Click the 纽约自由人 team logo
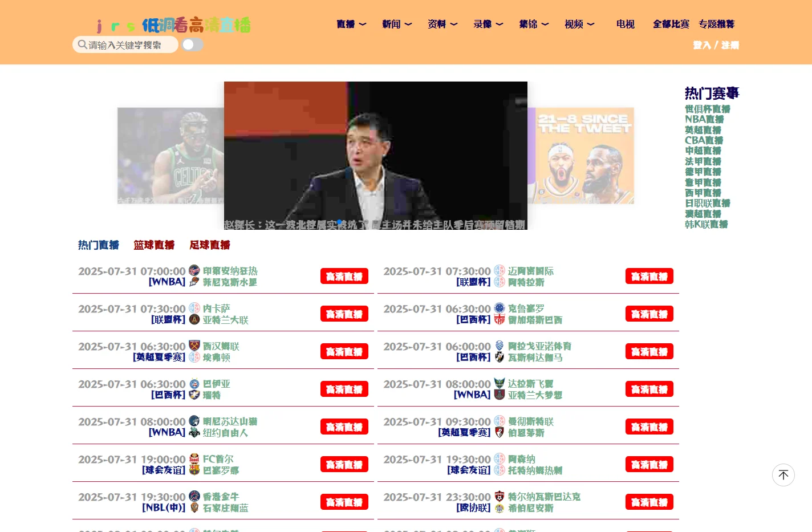 194,432
